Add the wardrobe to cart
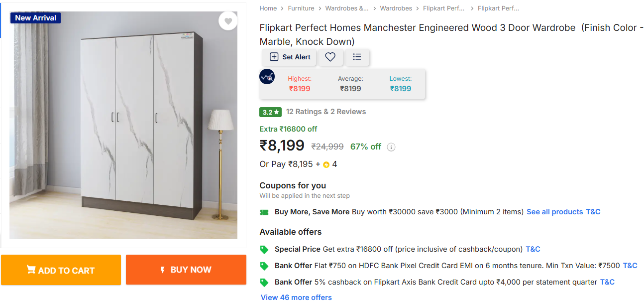Viewport: 644px width, 304px height. pyautogui.click(x=61, y=270)
